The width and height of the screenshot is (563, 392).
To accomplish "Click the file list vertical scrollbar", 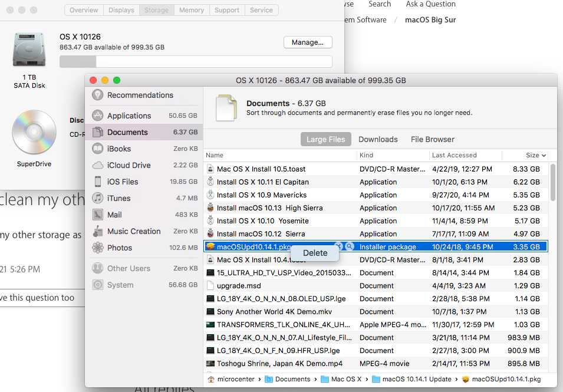I will click(x=552, y=183).
